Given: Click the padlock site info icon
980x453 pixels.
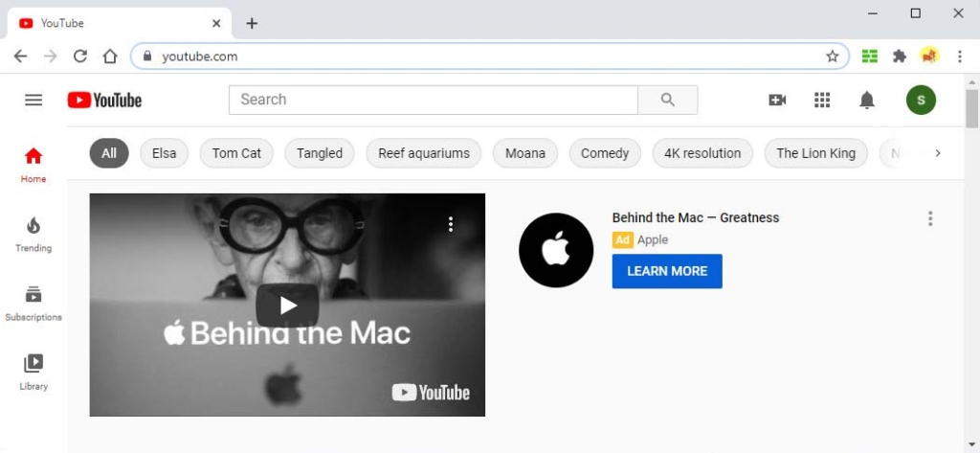Looking at the screenshot, I should [147, 57].
